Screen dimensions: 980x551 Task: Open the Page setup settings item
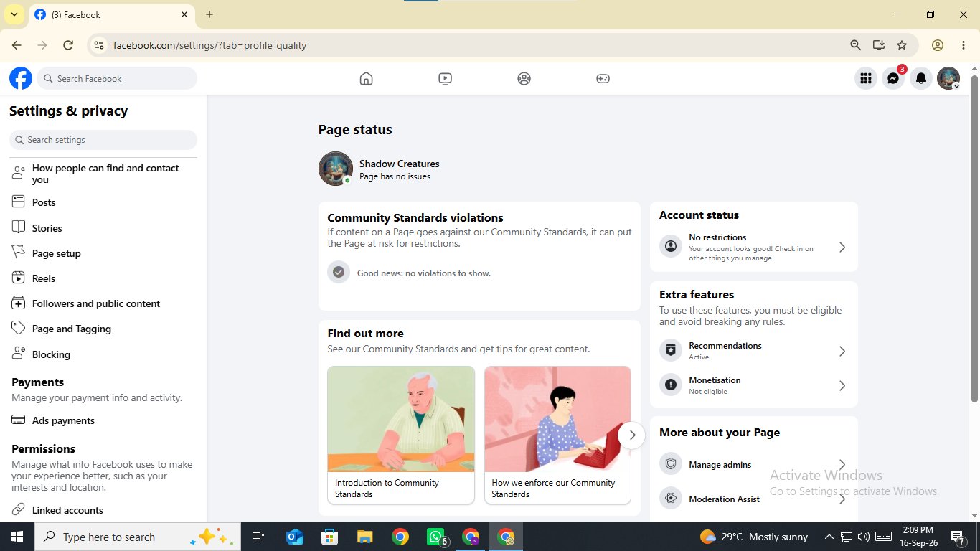coord(103,253)
